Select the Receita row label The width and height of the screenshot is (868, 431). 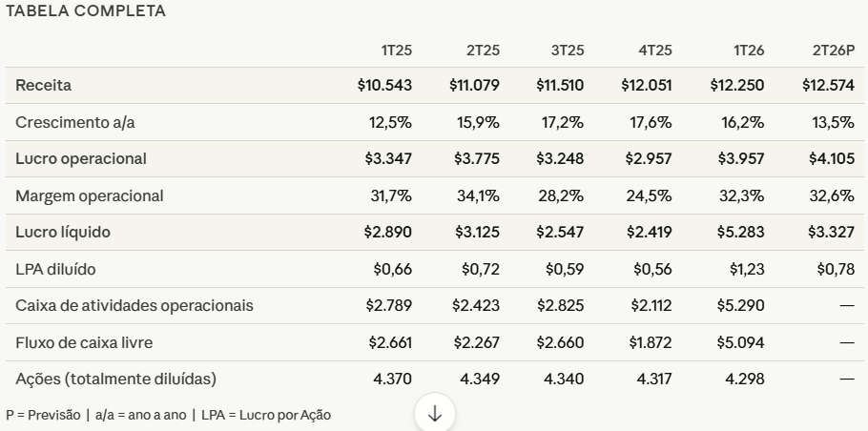pos(44,86)
